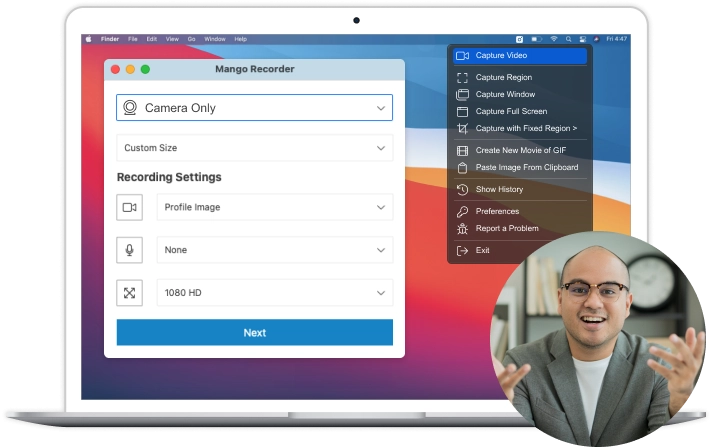Click the Recording Settings heading

pyautogui.click(x=169, y=177)
